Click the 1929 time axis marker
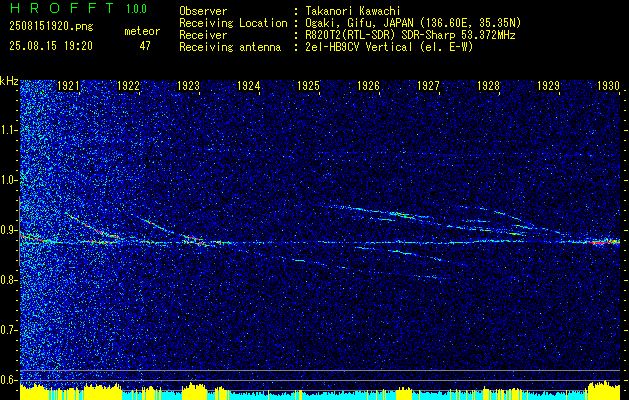This screenshot has height=400, width=629. click(x=548, y=86)
